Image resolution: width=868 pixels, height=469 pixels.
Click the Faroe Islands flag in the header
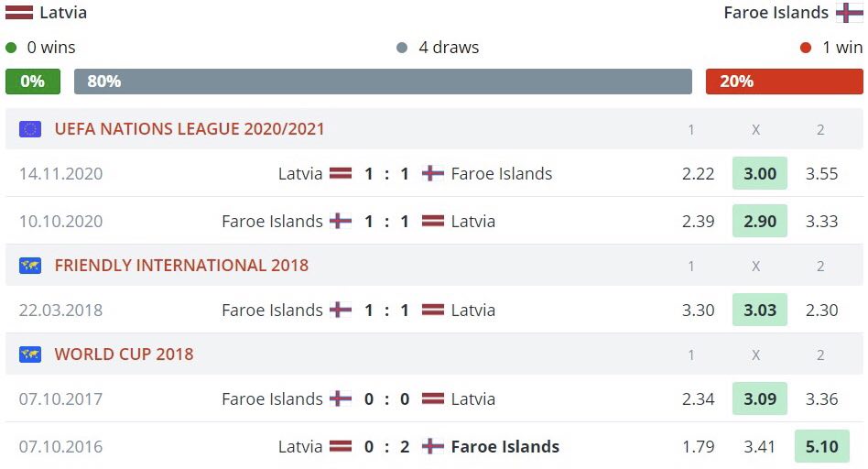(849, 13)
